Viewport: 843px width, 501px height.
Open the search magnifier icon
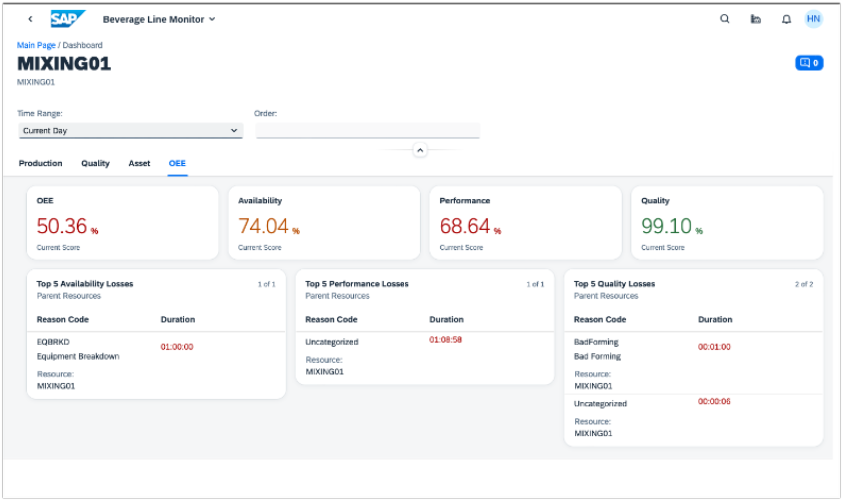click(725, 19)
